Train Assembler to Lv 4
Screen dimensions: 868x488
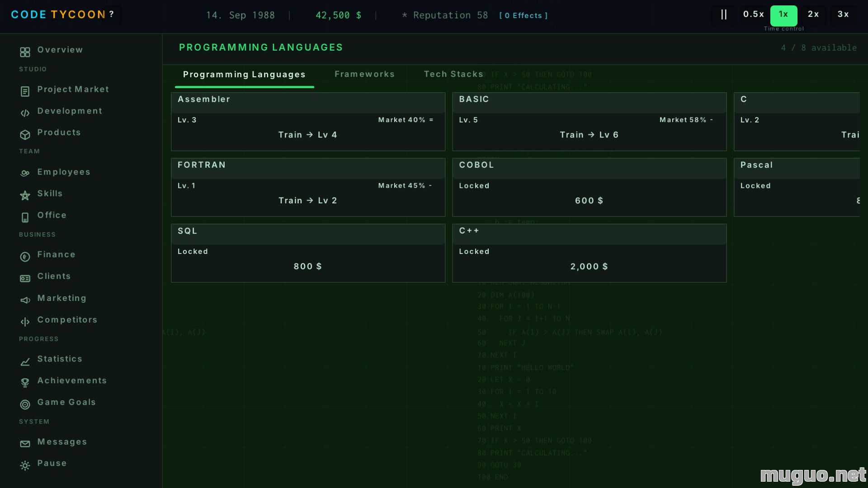(308, 135)
